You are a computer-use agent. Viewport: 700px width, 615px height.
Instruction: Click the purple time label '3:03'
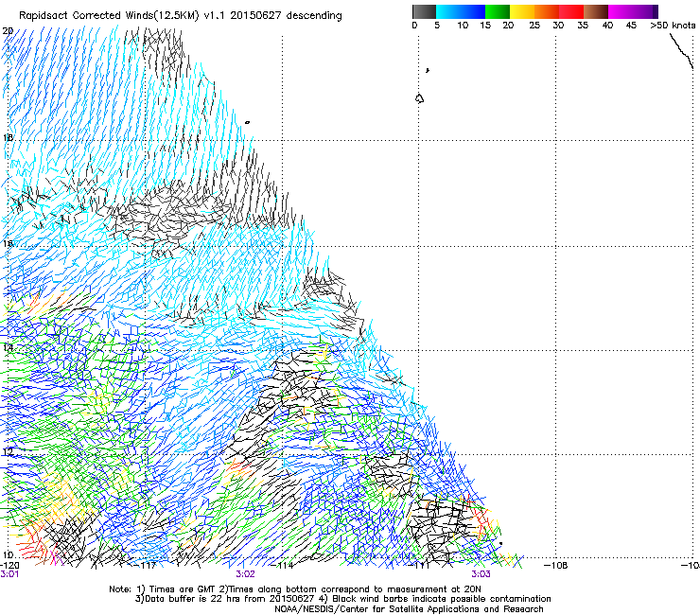pos(481,574)
